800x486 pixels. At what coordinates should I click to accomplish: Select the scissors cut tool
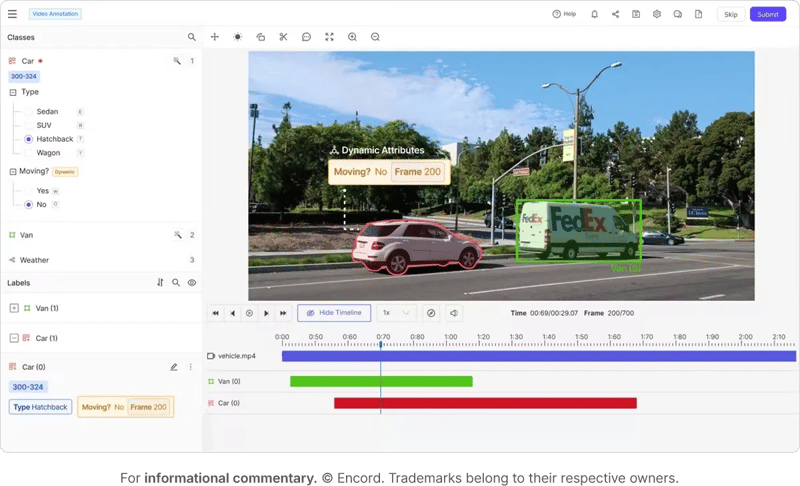click(x=284, y=37)
